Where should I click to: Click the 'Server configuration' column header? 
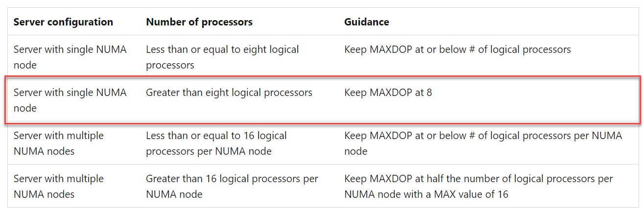click(x=63, y=22)
